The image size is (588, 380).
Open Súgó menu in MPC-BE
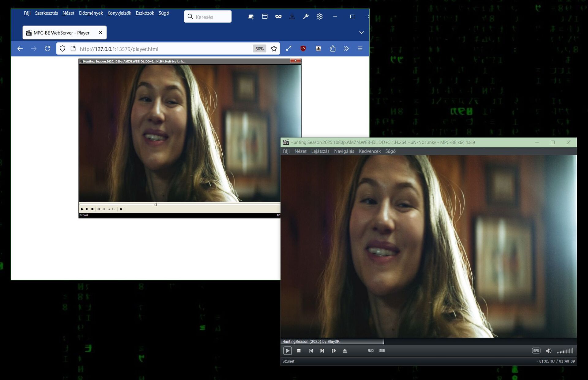pos(390,151)
